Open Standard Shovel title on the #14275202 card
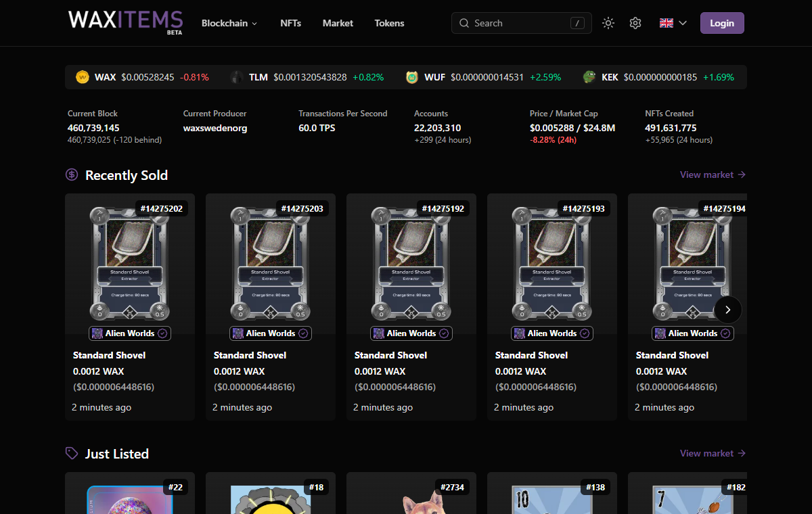 [109, 355]
